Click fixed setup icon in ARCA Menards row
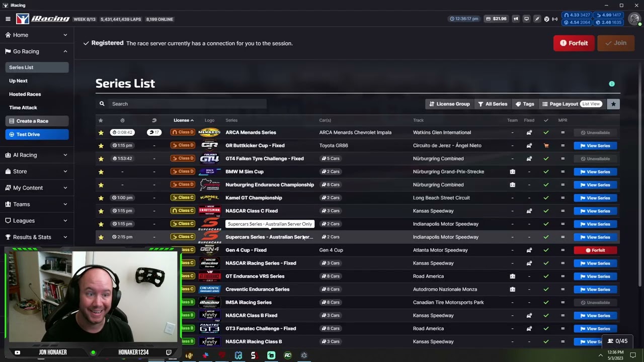The height and width of the screenshot is (362, 644). click(529, 133)
